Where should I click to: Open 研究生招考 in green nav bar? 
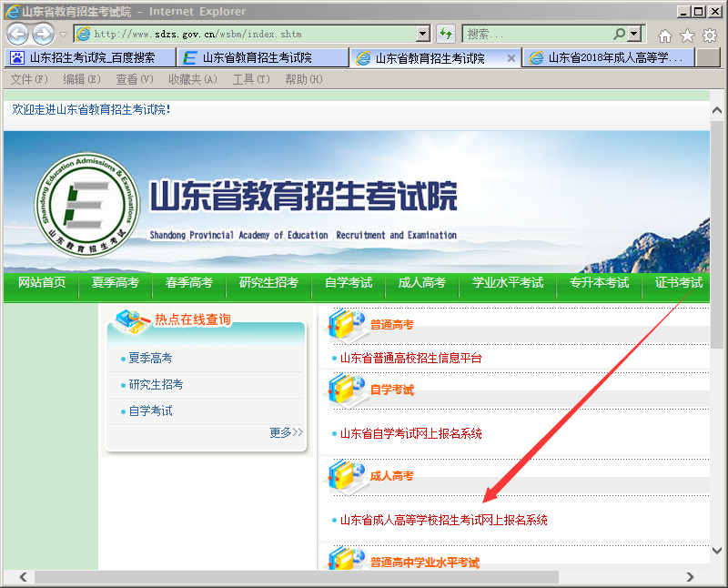coord(268,282)
